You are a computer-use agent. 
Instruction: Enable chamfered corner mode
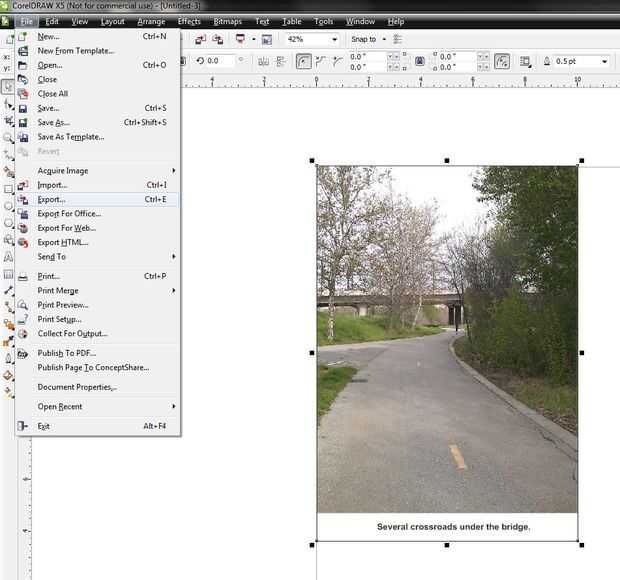click(337, 61)
